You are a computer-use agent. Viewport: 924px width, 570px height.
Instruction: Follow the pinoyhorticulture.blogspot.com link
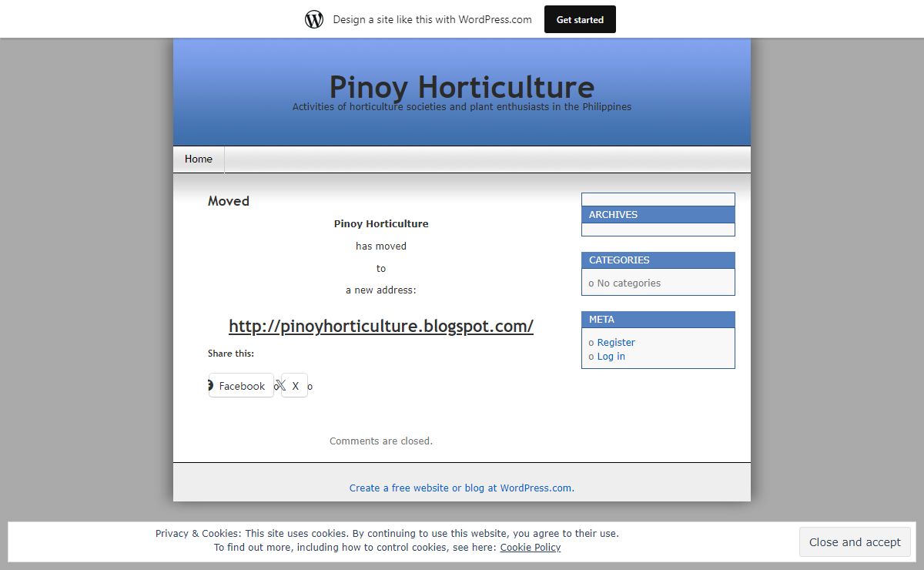381,326
